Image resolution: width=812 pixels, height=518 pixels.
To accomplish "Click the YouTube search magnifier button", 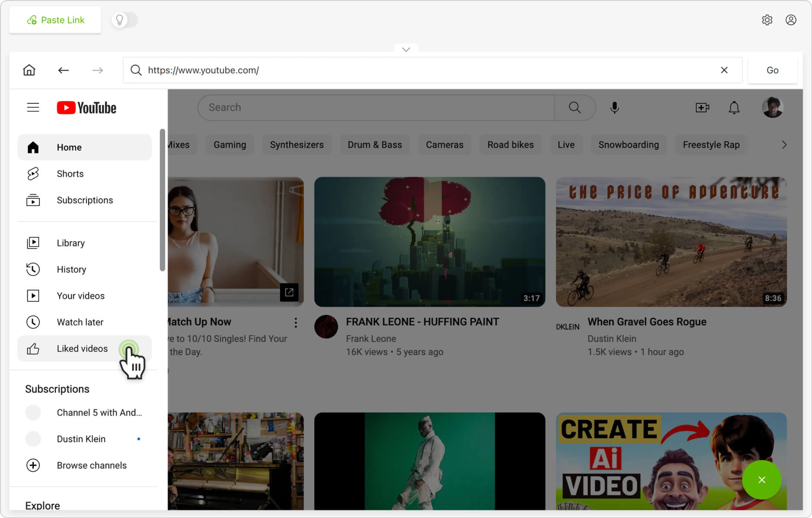I will [575, 108].
